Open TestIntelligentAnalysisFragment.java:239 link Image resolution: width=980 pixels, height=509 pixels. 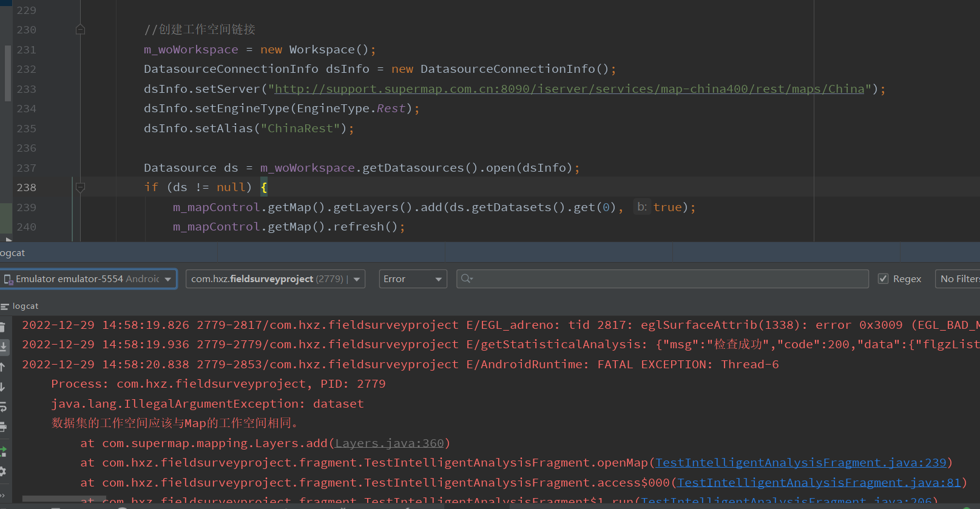801,462
